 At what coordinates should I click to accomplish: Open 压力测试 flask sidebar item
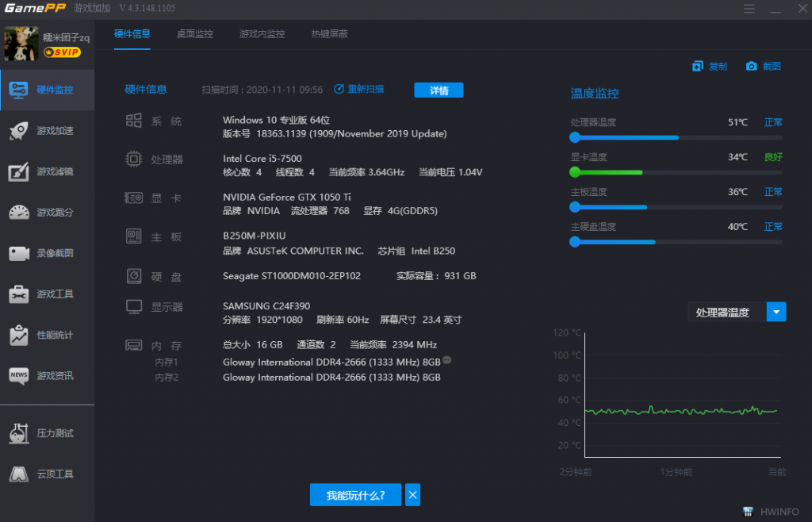[47, 433]
